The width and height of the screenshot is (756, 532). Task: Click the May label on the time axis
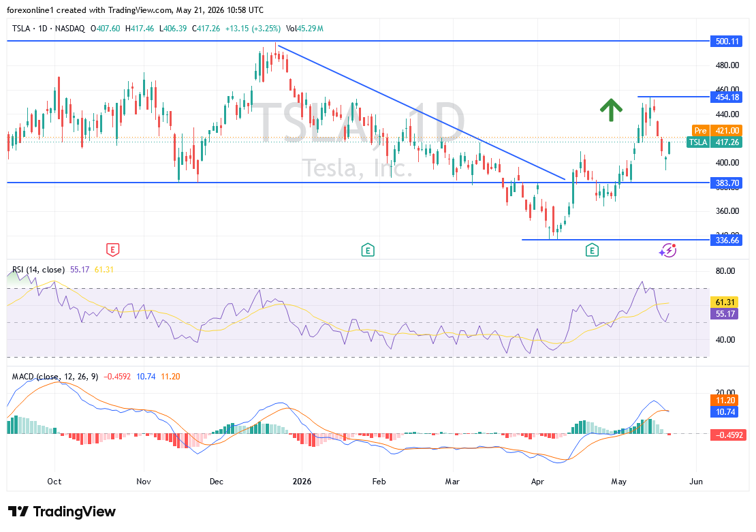point(618,482)
